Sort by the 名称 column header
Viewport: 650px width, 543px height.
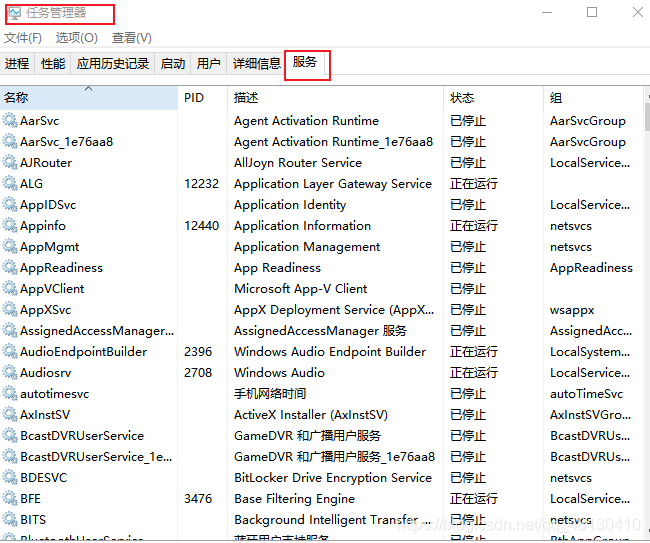(89, 98)
